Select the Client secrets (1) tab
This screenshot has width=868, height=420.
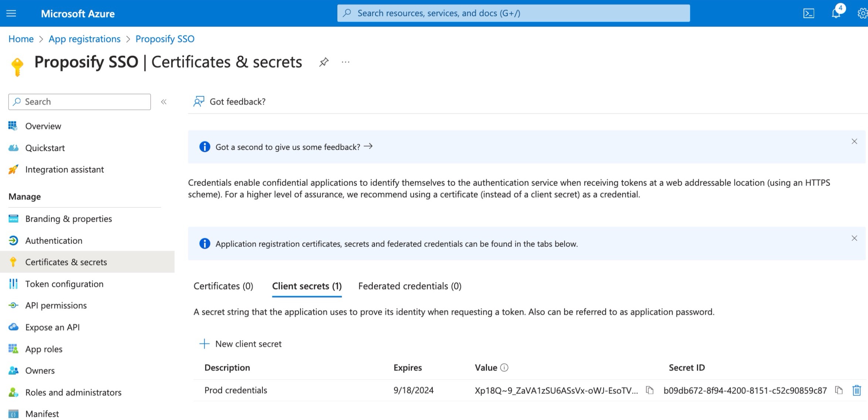click(x=307, y=286)
